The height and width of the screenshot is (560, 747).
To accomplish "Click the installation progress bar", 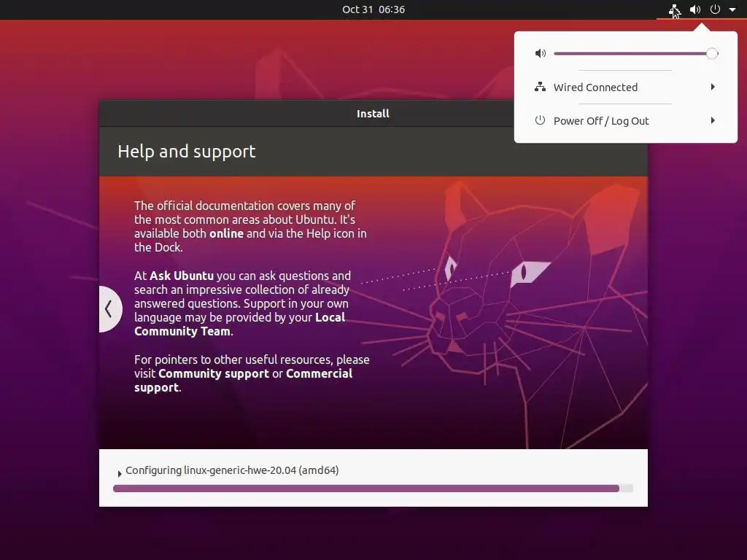I will (x=373, y=488).
